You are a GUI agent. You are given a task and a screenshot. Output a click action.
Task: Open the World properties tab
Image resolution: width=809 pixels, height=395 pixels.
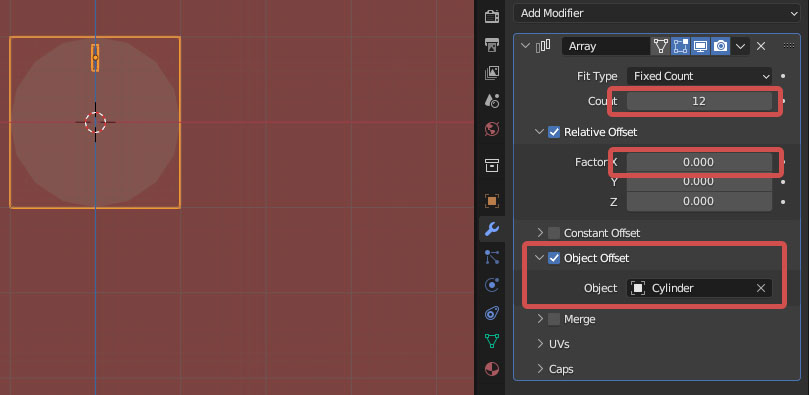pos(492,128)
